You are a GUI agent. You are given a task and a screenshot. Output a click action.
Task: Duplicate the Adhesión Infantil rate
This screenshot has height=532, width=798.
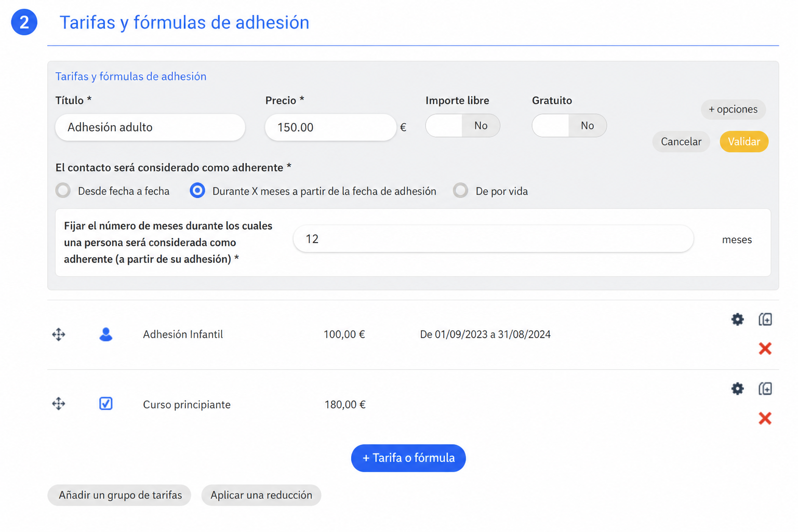pos(765,319)
